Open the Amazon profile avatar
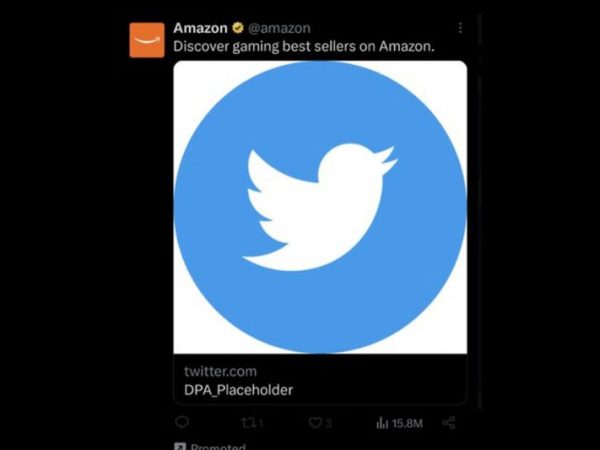This screenshot has width=600, height=450. 147,40
